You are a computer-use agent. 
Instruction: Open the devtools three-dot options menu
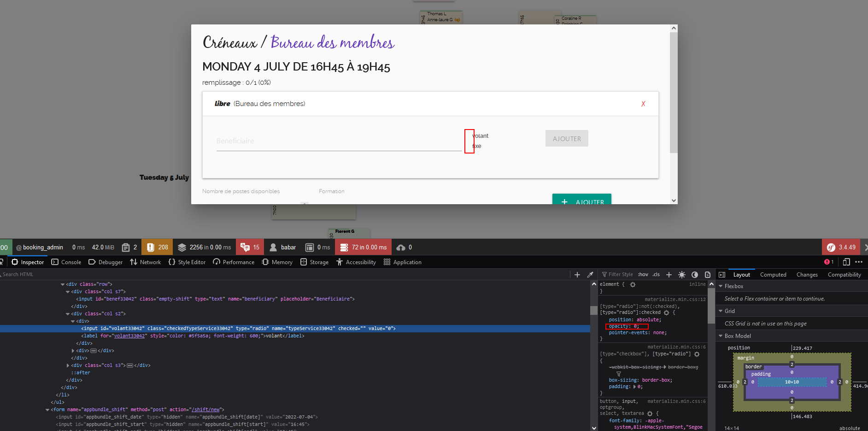click(859, 262)
